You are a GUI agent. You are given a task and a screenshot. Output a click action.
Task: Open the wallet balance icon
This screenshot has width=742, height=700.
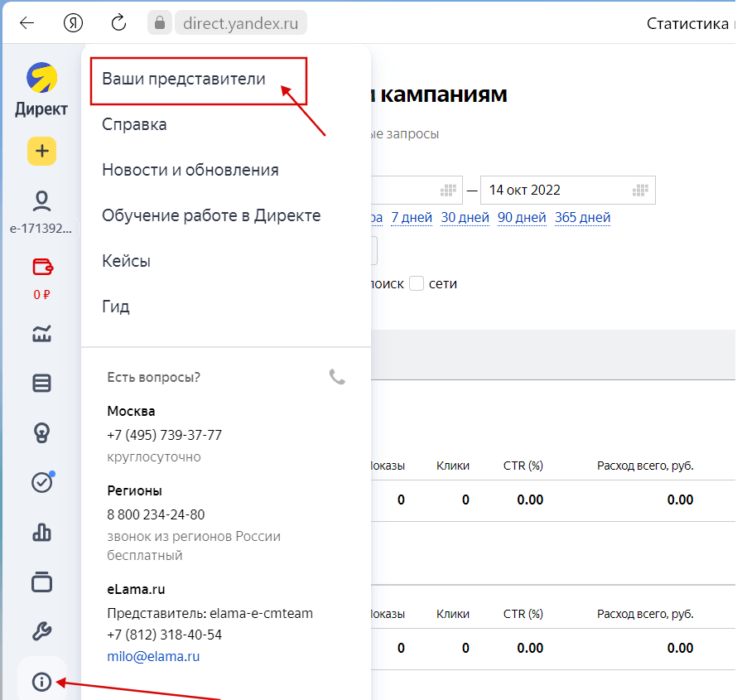pos(41,267)
